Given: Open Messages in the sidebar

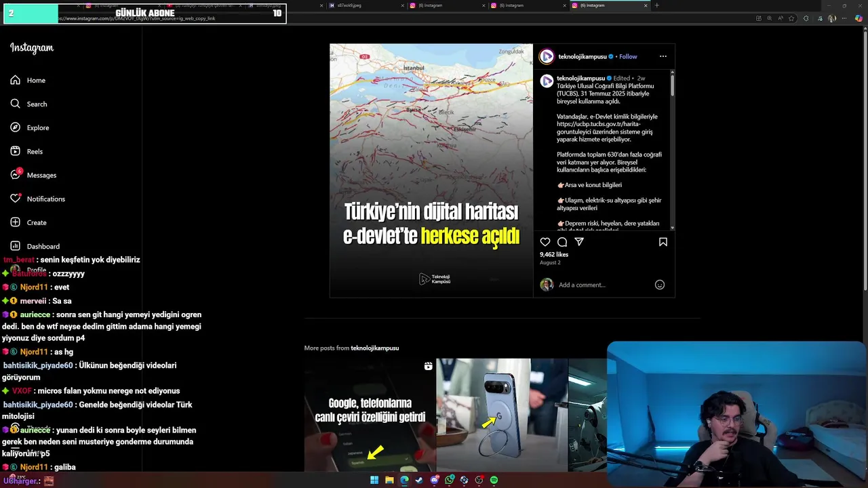Looking at the screenshot, I should tap(33, 175).
